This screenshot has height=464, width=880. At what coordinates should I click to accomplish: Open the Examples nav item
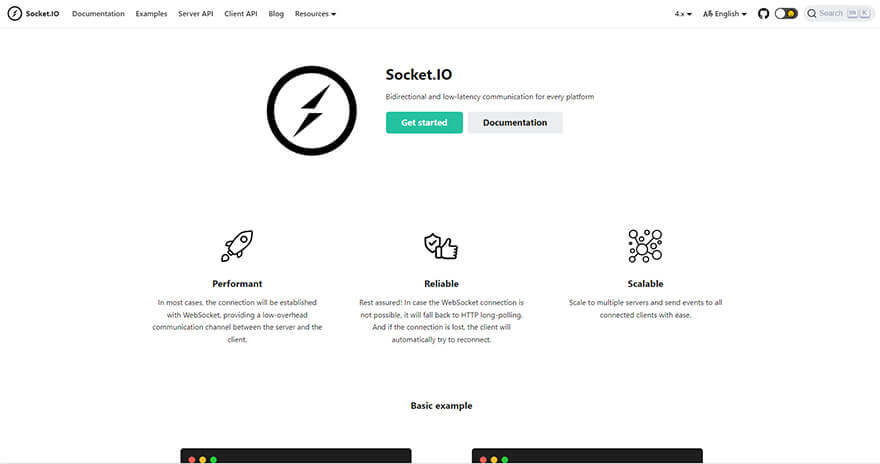click(x=151, y=13)
